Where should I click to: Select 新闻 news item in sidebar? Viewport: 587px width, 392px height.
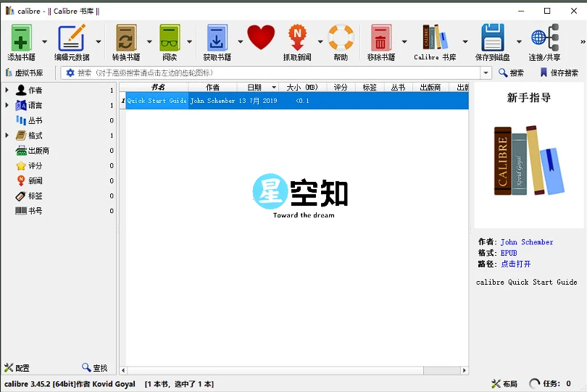(29, 180)
